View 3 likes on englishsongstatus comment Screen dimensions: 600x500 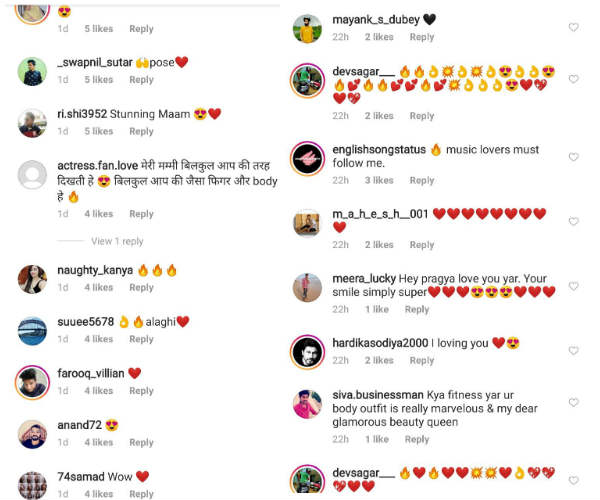click(379, 180)
